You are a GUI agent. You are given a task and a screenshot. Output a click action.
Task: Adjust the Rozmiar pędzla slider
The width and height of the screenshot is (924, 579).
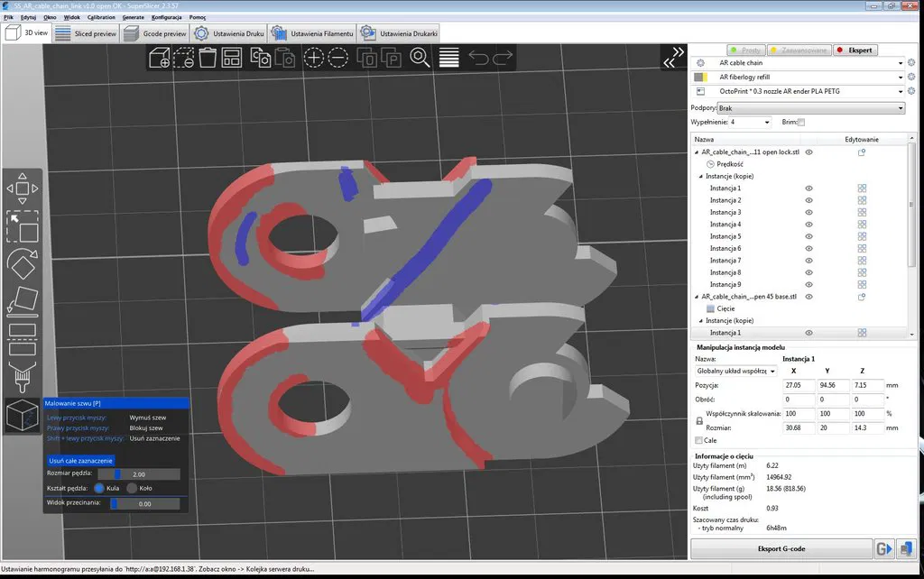[139, 474]
